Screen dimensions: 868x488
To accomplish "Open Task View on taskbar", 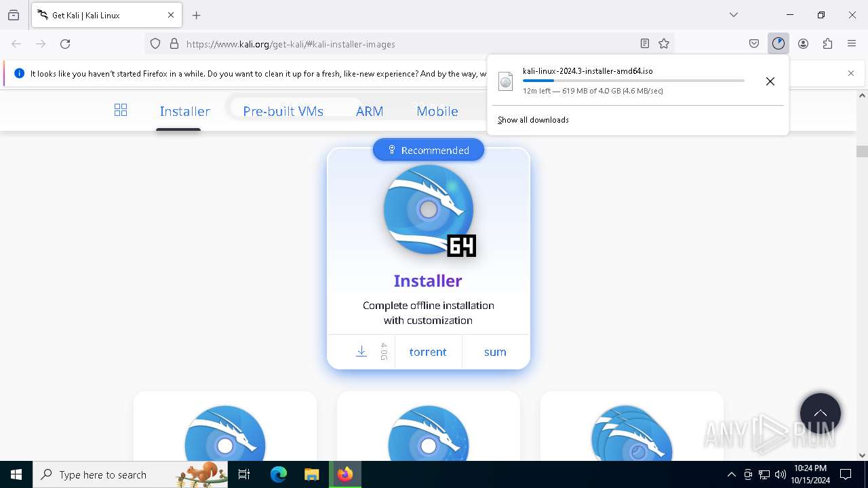I will coord(244,474).
